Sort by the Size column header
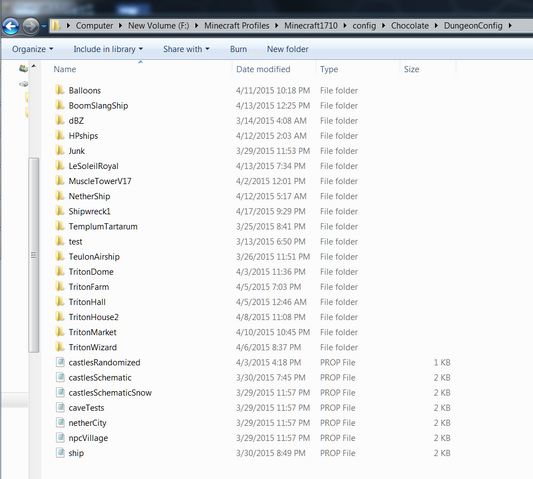The width and height of the screenshot is (533, 479). tap(411, 69)
